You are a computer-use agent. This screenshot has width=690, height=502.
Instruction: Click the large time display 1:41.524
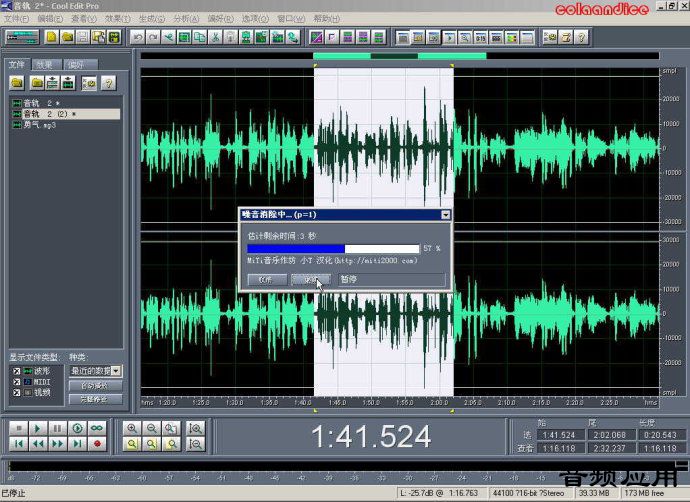click(x=371, y=437)
